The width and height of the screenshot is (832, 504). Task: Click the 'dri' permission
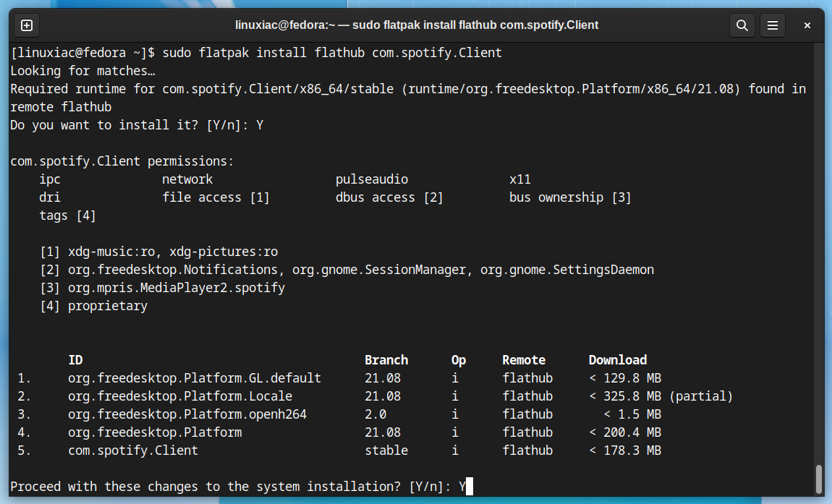50,197
